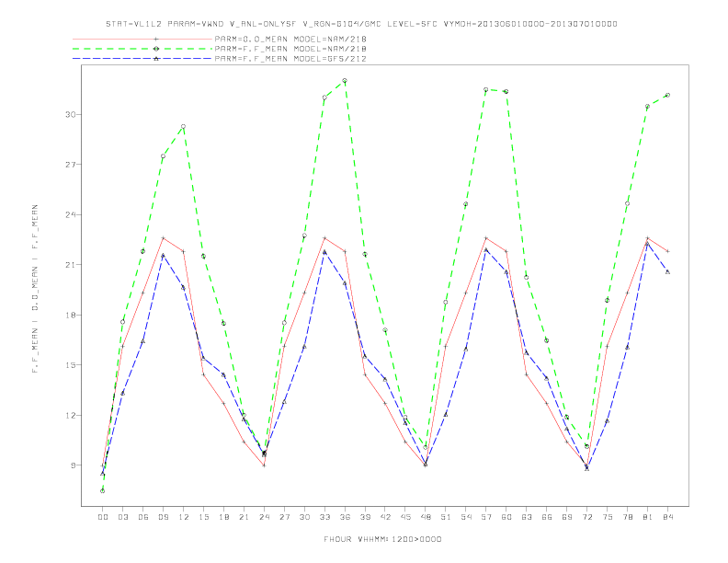The width and height of the screenshot is (728, 563).
Task: Click y-axis tick label 21
Action: [x=70, y=265]
